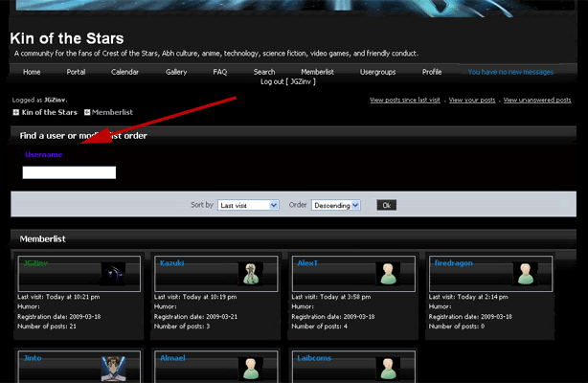The width and height of the screenshot is (588, 383).
Task: Click 'Registration date: 2009-03-21' text
Action: click(x=195, y=317)
